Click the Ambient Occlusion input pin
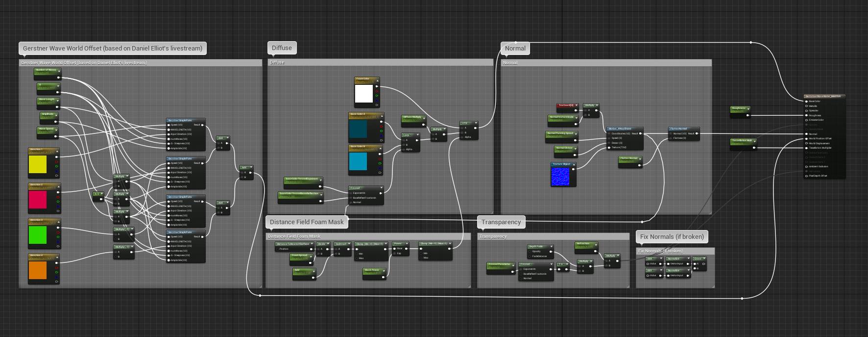Viewport: 868px width, 337px height. pyautogui.click(x=807, y=166)
